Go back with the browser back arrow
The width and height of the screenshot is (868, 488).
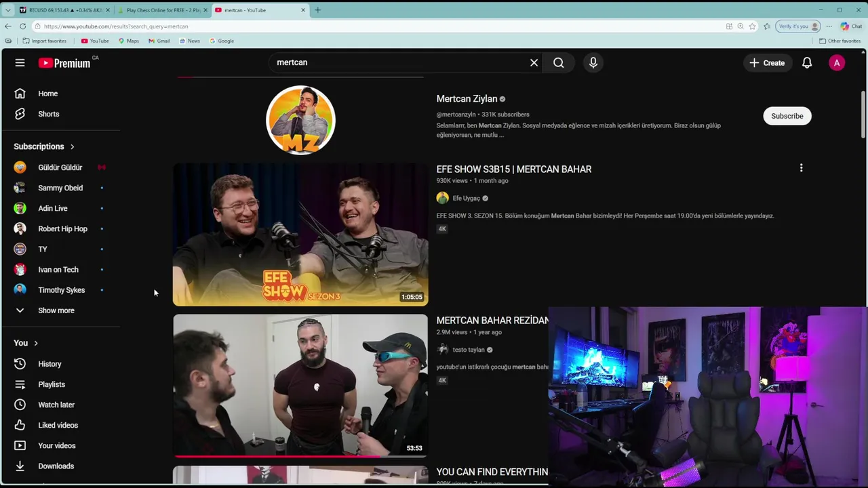coord(7,26)
